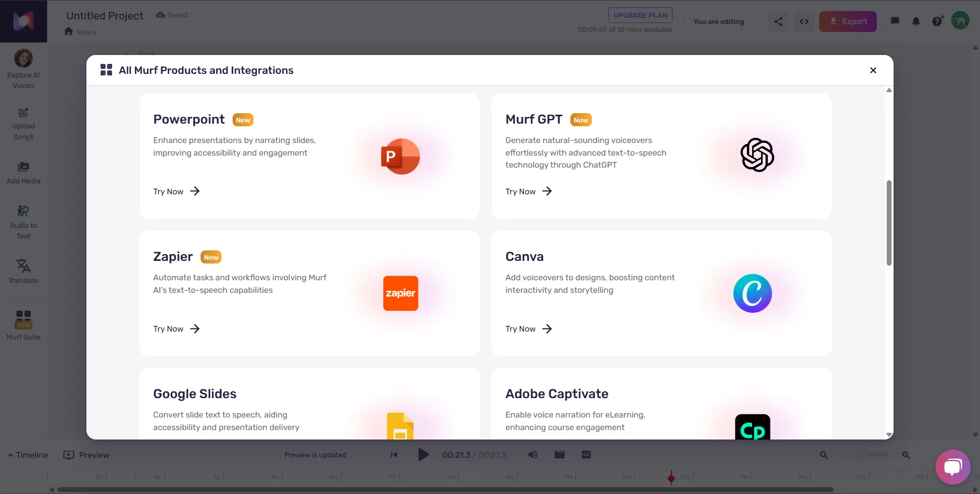Image resolution: width=980 pixels, height=494 pixels.
Task: Click the Murf GPT card heading
Action: pyautogui.click(x=534, y=119)
